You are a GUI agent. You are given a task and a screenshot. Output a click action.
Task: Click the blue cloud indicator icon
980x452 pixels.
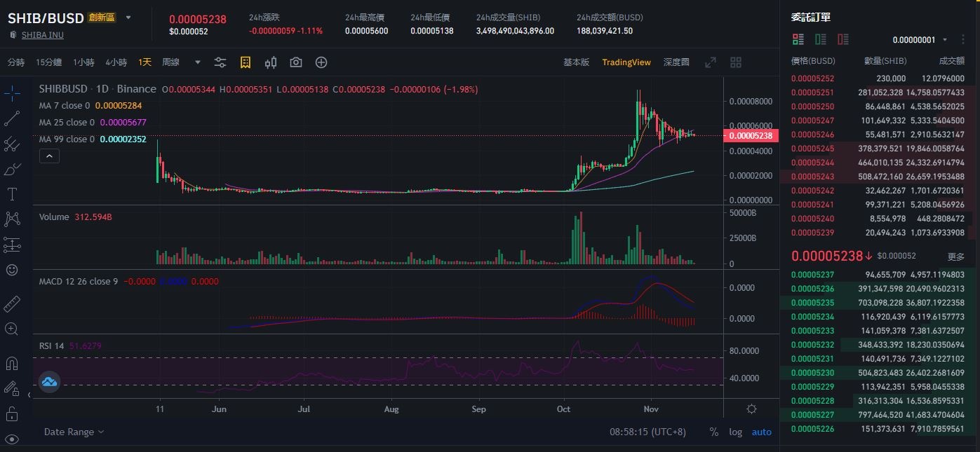[49, 382]
